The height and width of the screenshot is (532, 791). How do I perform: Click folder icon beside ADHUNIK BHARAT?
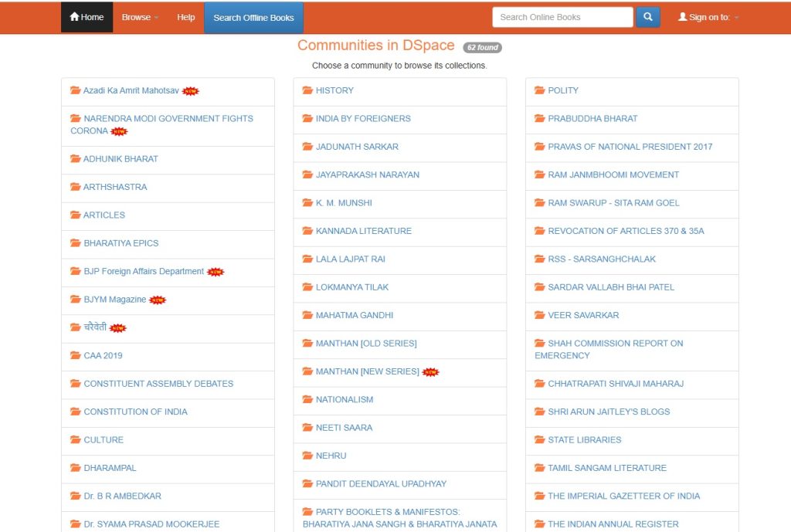(76, 158)
